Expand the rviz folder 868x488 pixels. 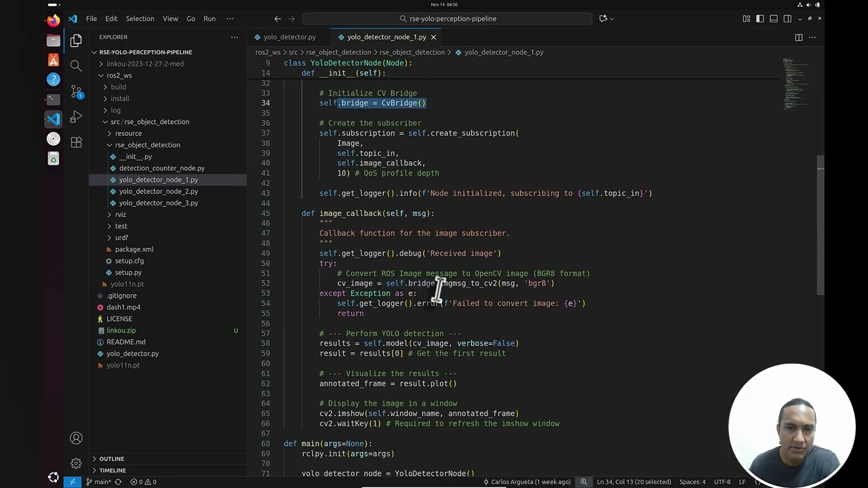(x=120, y=214)
